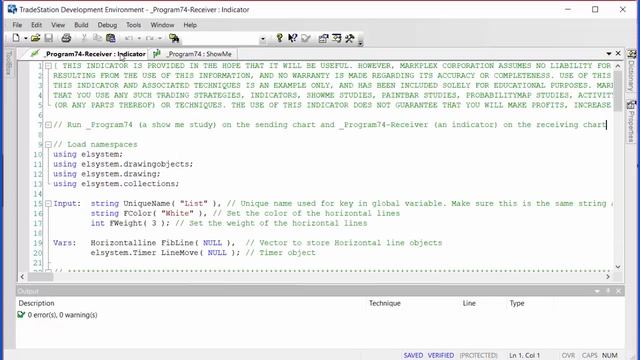Click the Copy icon
This screenshot has width=640, height=360.
(97, 38)
